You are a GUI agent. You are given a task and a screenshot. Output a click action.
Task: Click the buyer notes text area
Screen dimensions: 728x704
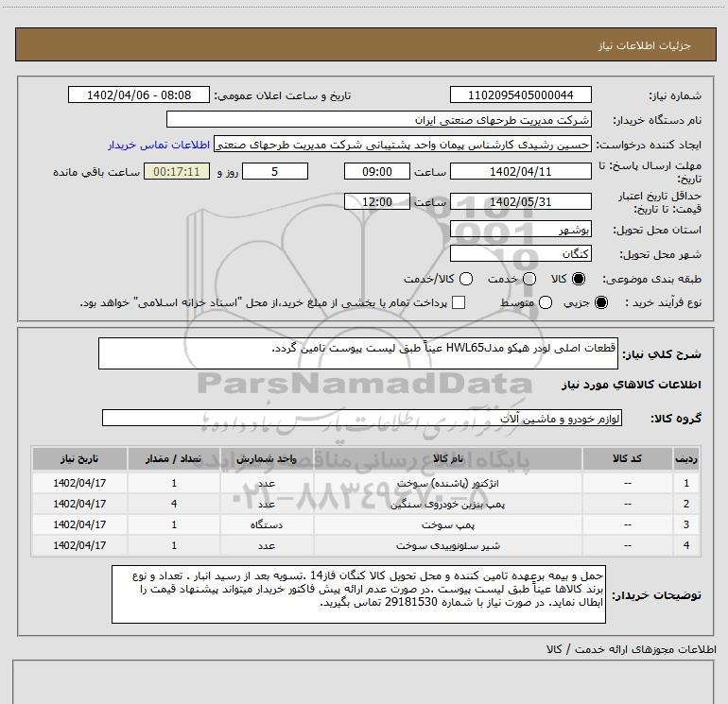tap(358, 594)
